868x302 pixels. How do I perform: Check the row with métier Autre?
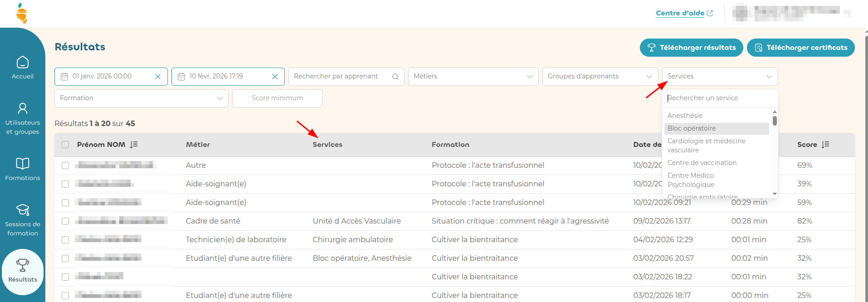click(65, 166)
